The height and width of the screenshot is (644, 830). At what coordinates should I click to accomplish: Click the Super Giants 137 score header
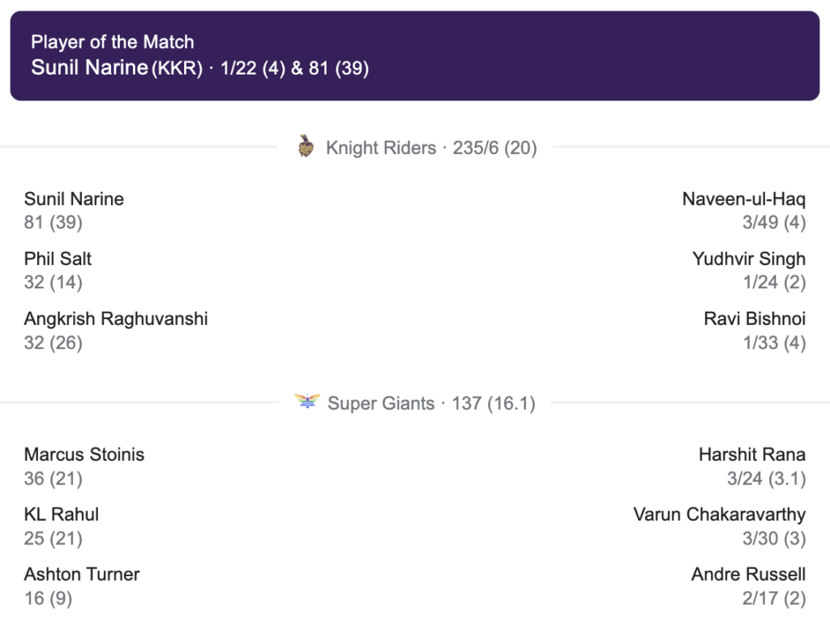point(431,403)
